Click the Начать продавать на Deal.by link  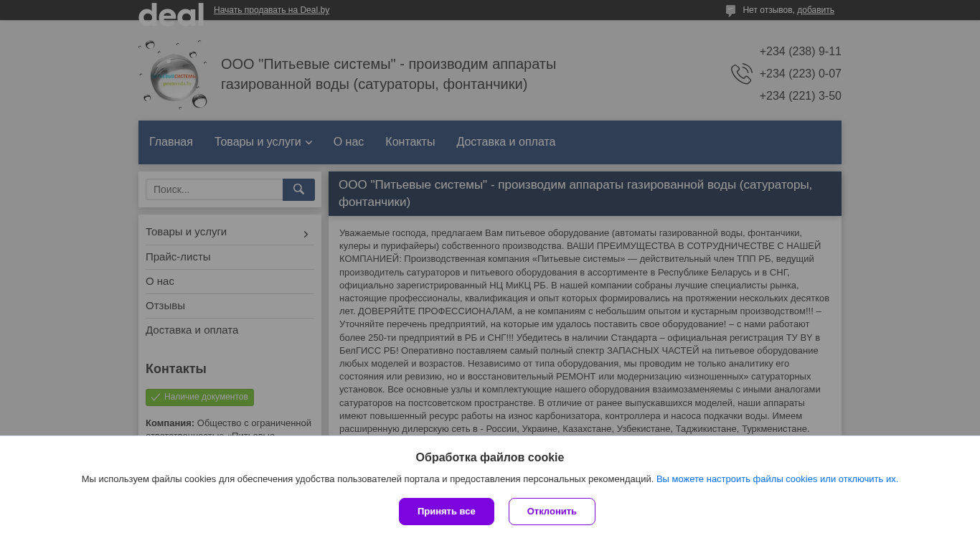(x=271, y=10)
